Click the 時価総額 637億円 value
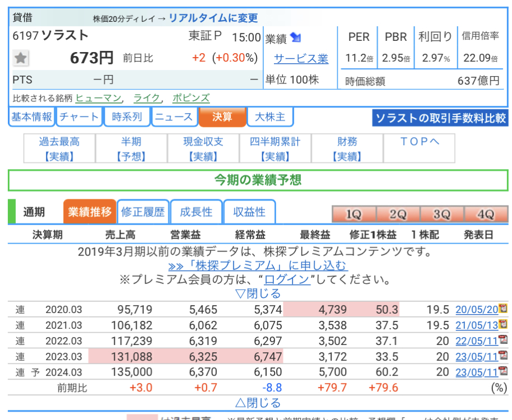Image resolution: width=512 pixels, height=420 pixels. (x=478, y=81)
